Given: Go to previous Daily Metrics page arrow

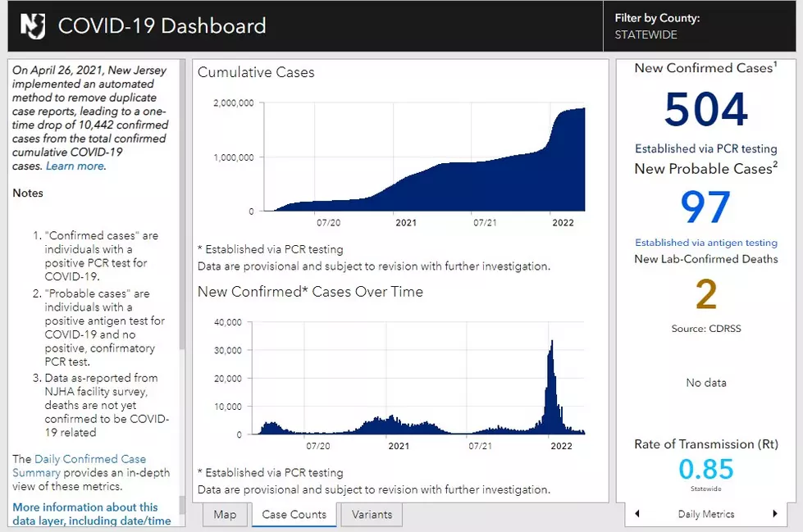Looking at the screenshot, I should (637, 514).
